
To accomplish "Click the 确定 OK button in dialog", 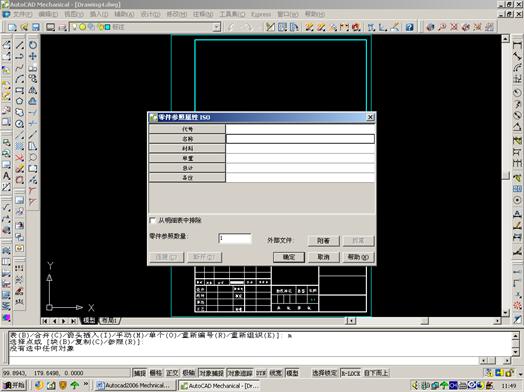I will click(289, 257).
